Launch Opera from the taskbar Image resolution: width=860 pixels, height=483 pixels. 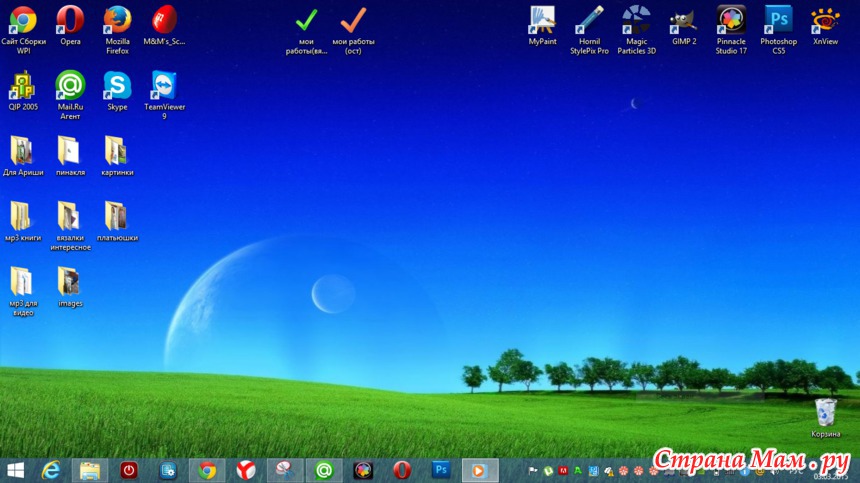[x=402, y=470]
